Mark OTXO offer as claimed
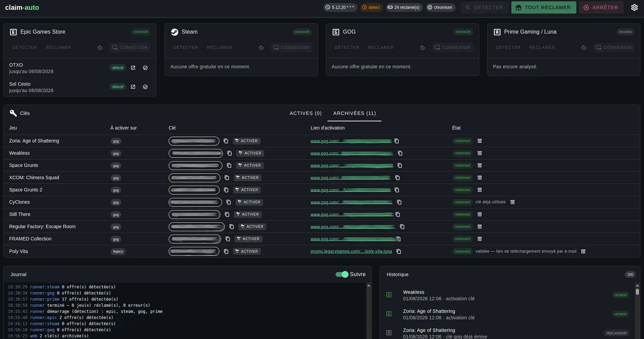Image resolution: width=644 pixels, height=339 pixels. (145, 68)
